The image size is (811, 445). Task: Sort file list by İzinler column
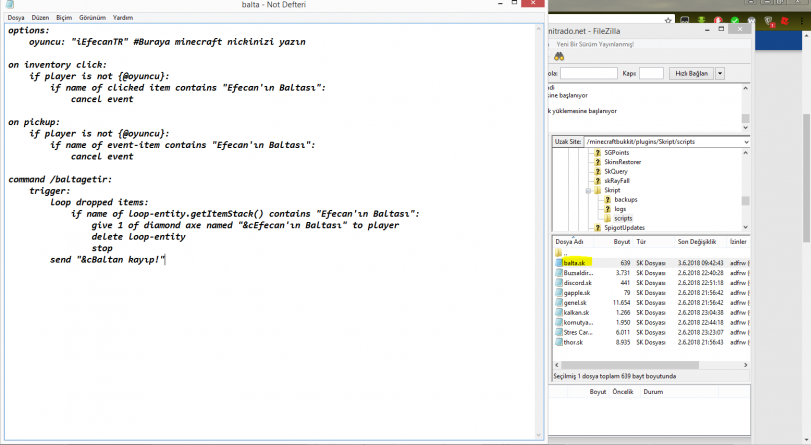tap(738, 242)
